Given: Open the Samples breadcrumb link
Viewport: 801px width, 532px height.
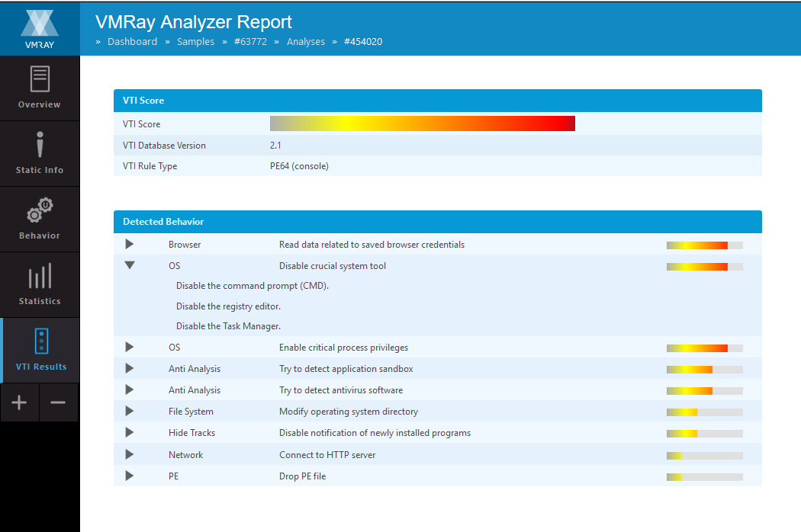Looking at the screenshot, I should coord(195,42).
